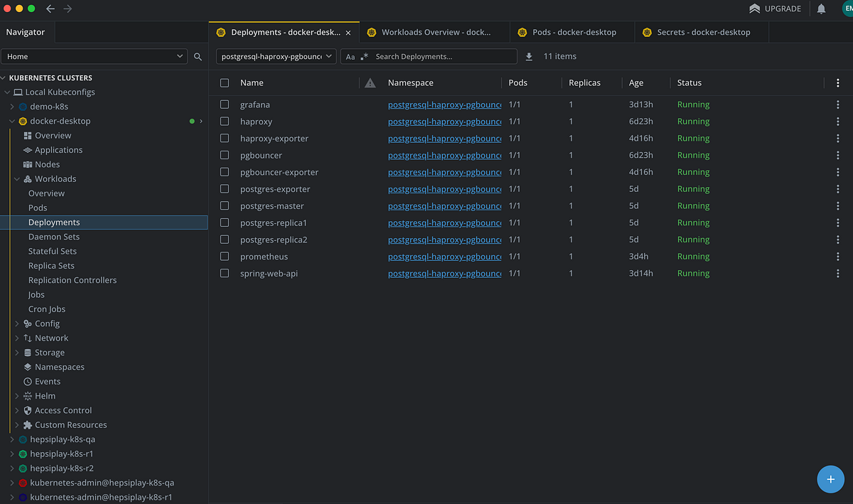
Task: Open the kebab menu for the grafana deployment
Action: click(x=837, y=104)
